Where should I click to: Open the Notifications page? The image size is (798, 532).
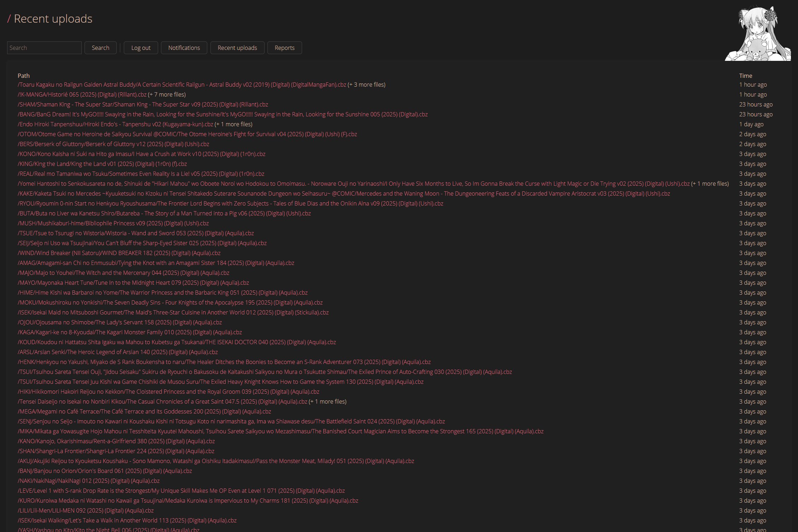(184, 48)
